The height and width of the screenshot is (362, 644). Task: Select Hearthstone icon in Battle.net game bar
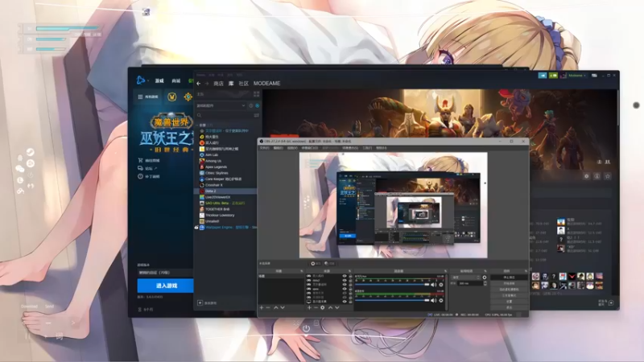(x=188, y=97)
